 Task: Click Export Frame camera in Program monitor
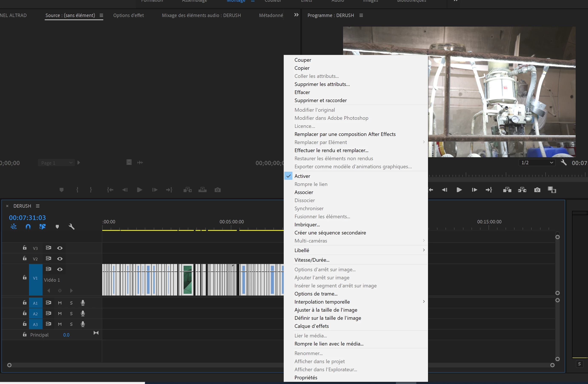click(537, 190)
